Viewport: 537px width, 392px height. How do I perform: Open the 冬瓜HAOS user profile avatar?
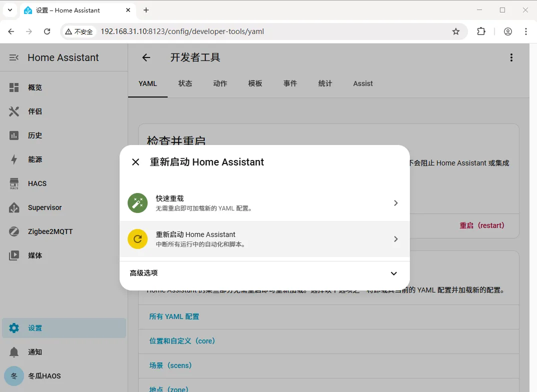point(14,376)
